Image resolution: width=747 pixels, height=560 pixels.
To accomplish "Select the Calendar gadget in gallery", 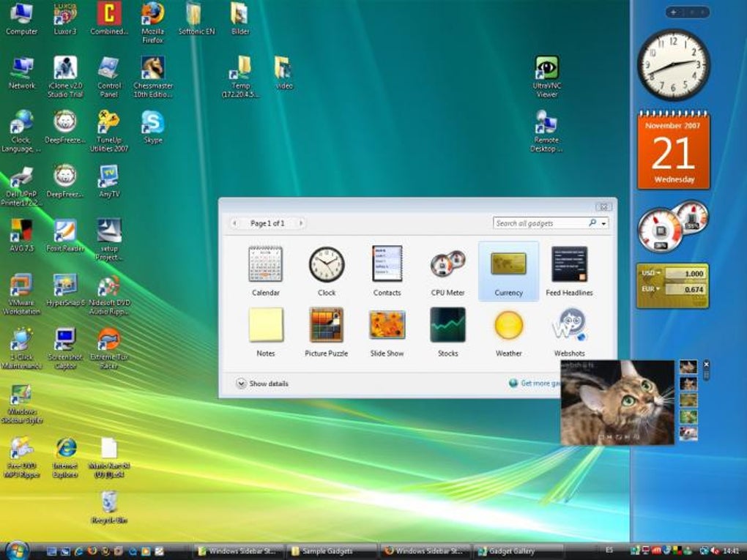I will coord(265,271).
